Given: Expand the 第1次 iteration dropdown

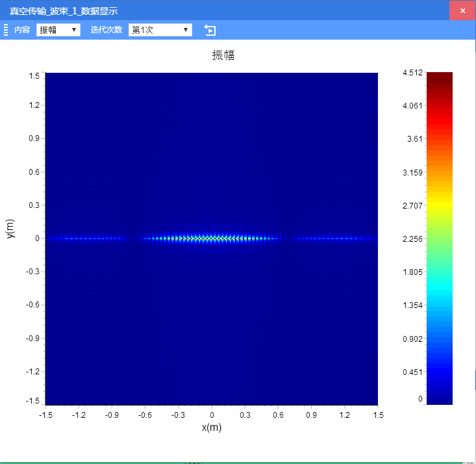Looking at the screenshot, I should [x=160, y=30].
